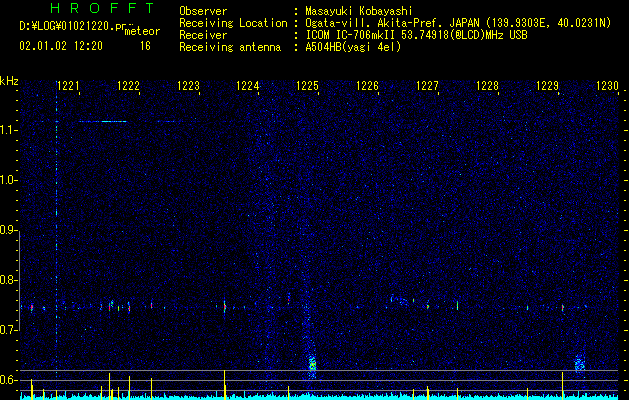The width and height of the screenshot is (629, 400).
Task: Click the 1229 time marker
Action: 547,86
